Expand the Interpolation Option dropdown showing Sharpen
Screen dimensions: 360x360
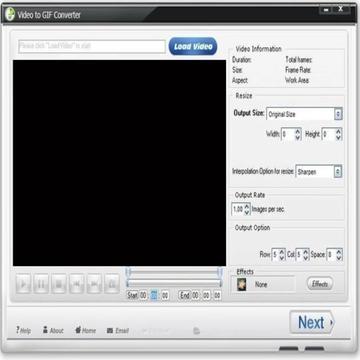(338, 172)
